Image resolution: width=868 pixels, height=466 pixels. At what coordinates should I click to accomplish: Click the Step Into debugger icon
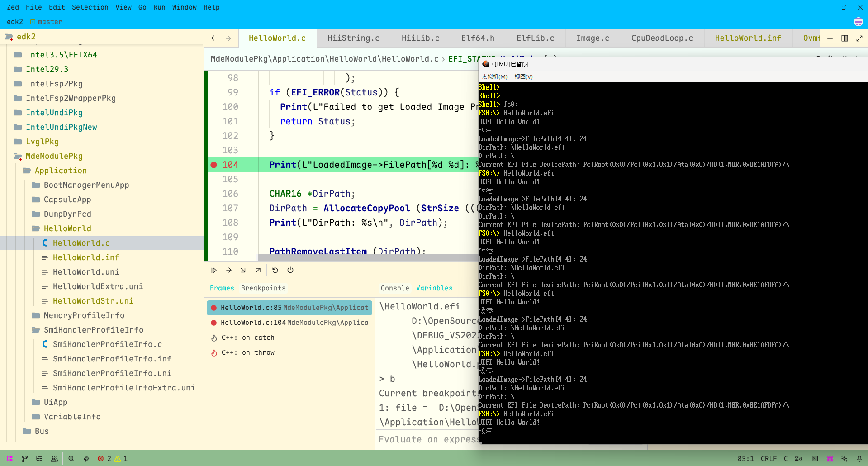tap(243, 270)
